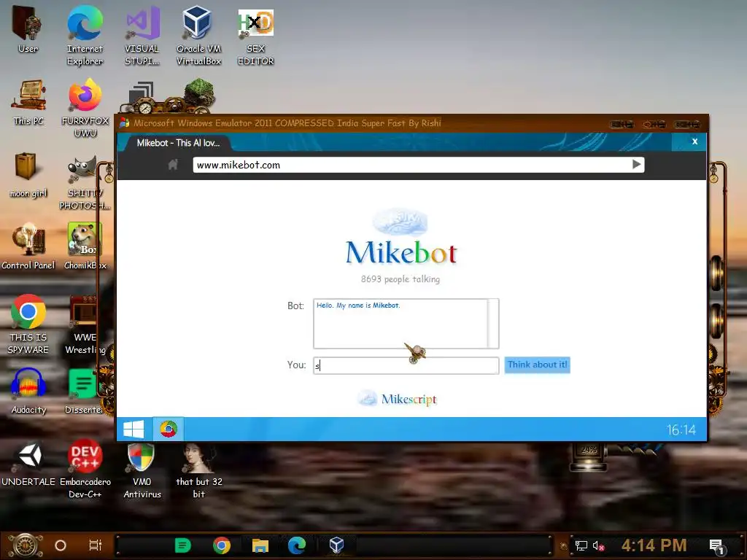Click the muted volume tray icon
This screenshot has height=560, width=747.
(x=598, y=545)
